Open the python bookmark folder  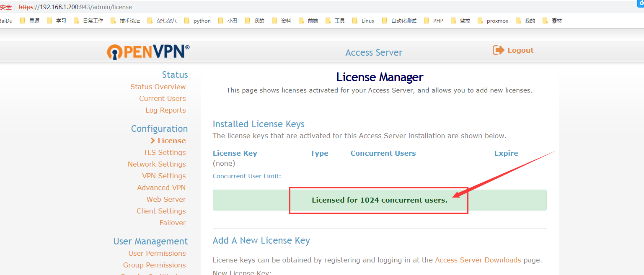point(197,21)
